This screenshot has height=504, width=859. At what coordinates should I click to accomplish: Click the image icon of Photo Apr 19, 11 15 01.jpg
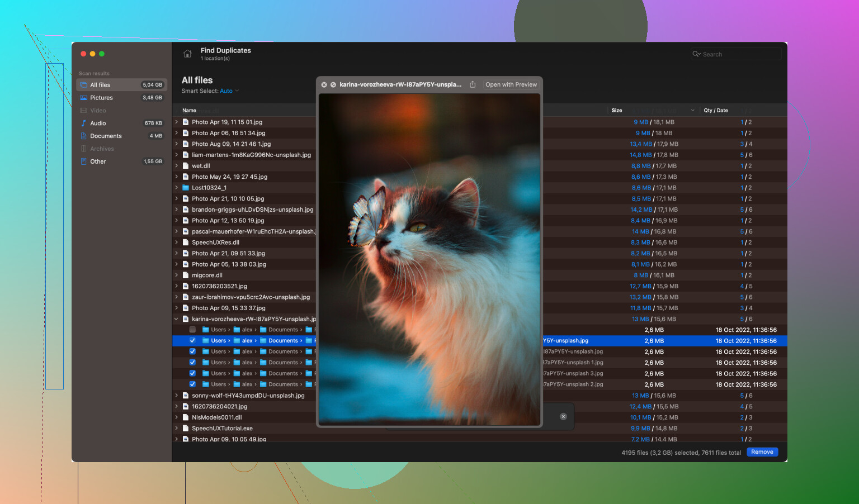point(186,122)
